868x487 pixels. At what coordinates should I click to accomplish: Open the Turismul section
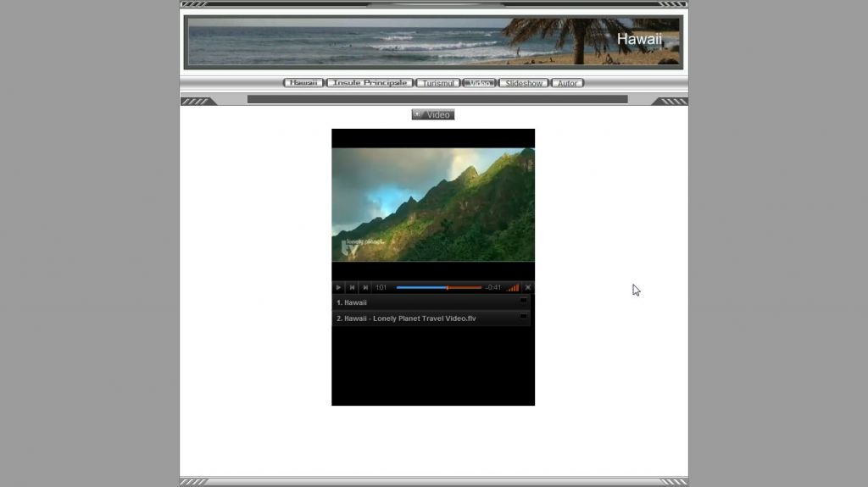click(x=437, y=83)
